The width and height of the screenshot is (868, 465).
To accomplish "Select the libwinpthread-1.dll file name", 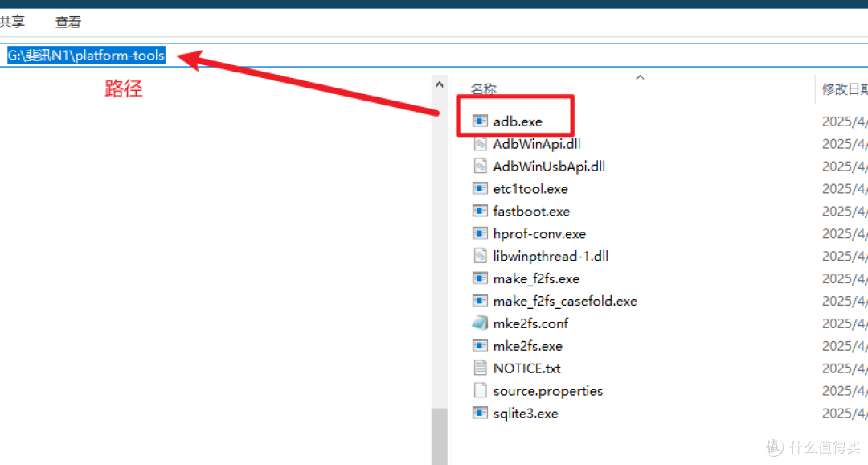I will (551, 256).
